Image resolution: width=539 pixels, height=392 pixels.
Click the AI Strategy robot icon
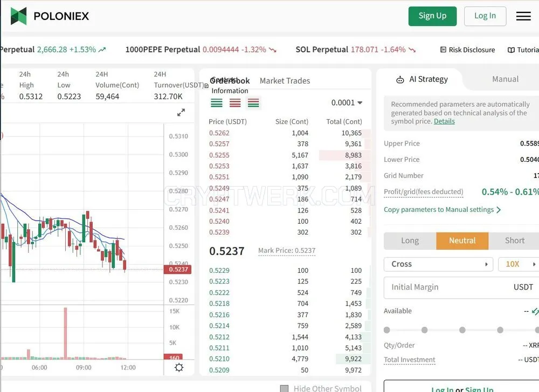[400, 80]
